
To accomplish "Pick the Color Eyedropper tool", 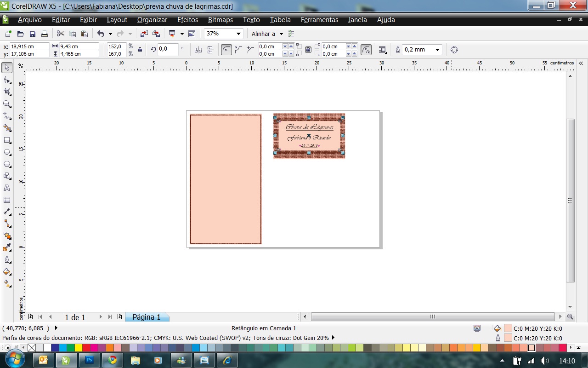I will (7, 247).
